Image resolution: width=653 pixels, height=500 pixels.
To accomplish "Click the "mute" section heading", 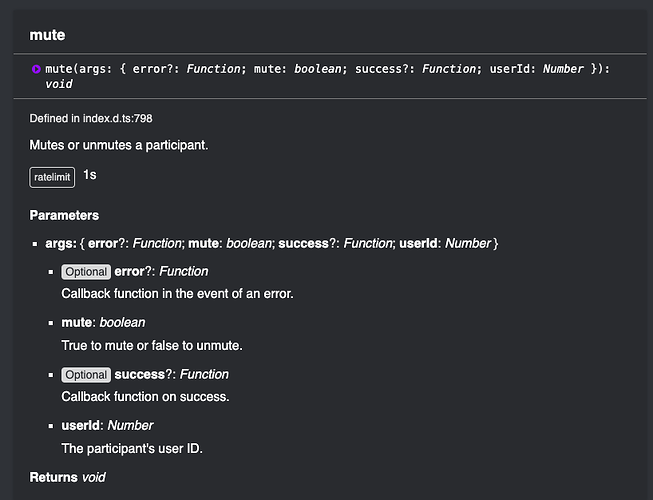I will 47,35.
